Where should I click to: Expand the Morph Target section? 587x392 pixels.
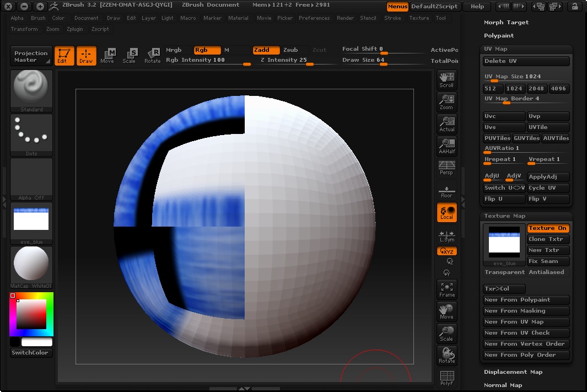(x=506, y=23)
